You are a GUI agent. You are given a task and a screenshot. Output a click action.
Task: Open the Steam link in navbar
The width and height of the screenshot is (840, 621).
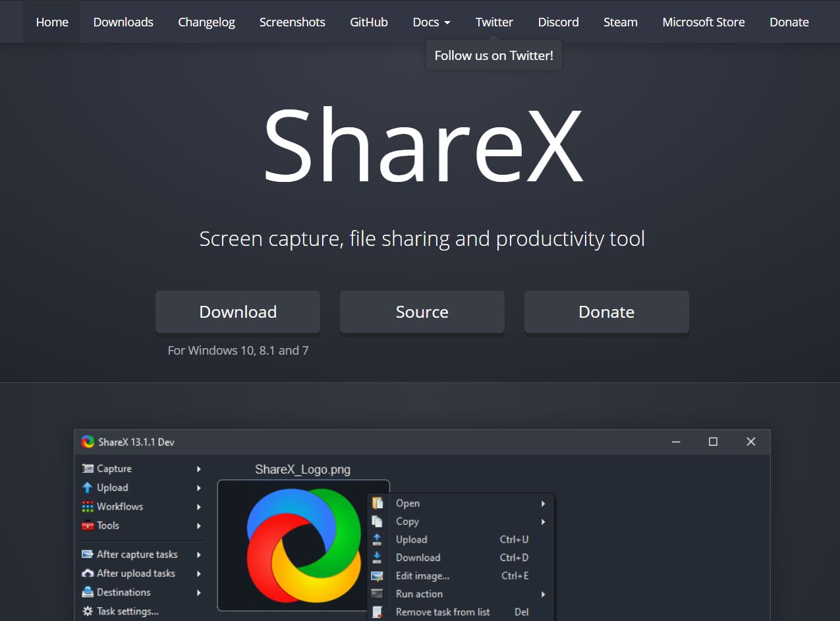pyautogui.click(x=621, y=22)
